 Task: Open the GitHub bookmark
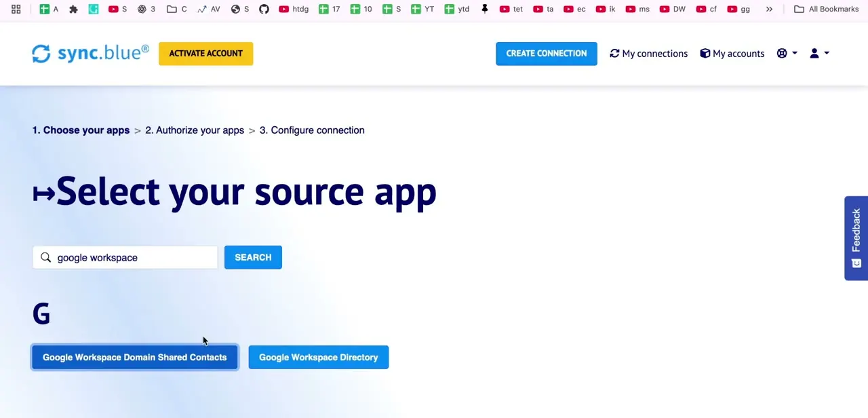click(x=264, y=9)
